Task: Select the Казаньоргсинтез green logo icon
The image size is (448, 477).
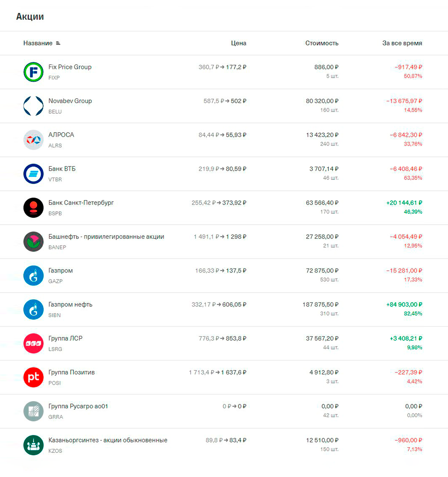Action: pyautogui.click(x=33, y=445)
